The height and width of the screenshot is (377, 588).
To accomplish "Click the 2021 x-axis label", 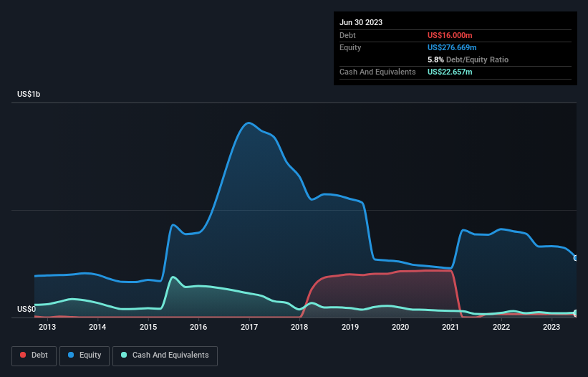I will click(x=450, y=327).
